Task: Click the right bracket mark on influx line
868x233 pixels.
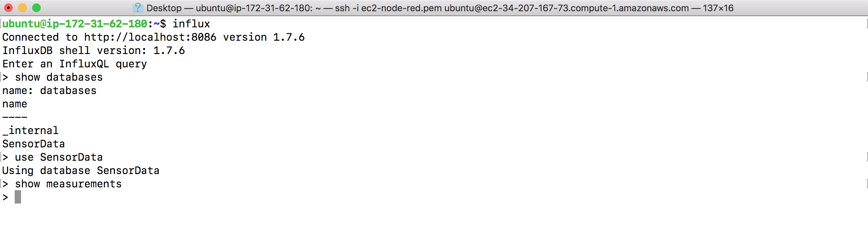Action: point(867,24)
